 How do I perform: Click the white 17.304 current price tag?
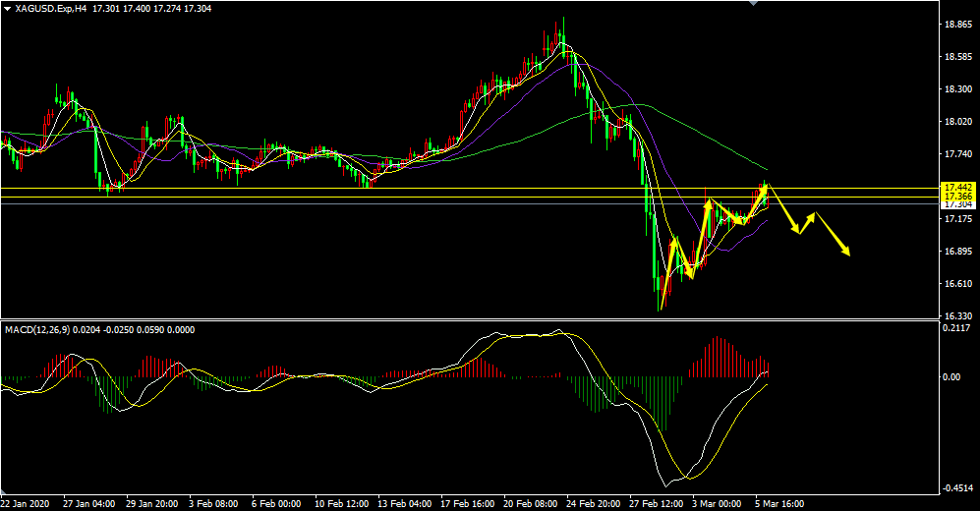tap(957, 204)
